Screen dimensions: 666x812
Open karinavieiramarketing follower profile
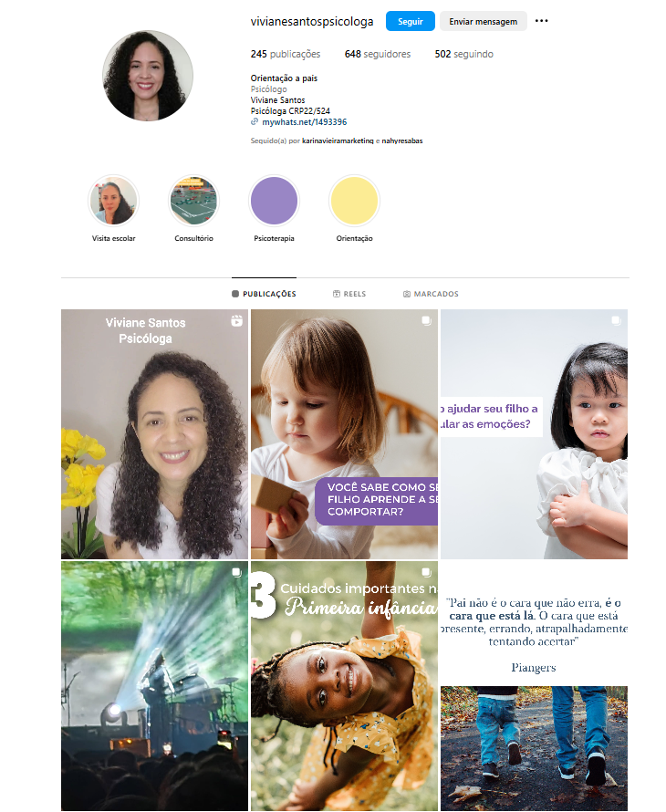(x=338, y=141)
